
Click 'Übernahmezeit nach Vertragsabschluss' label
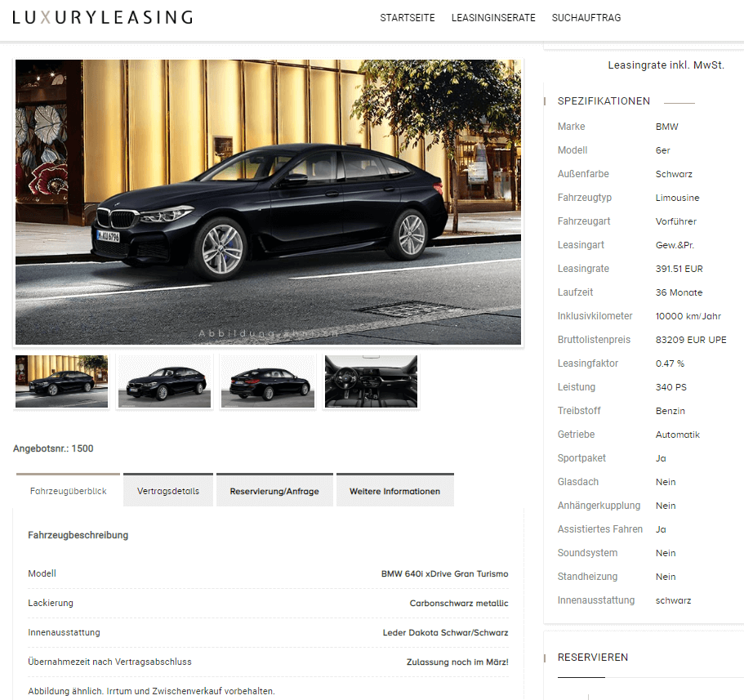(109, 662)
